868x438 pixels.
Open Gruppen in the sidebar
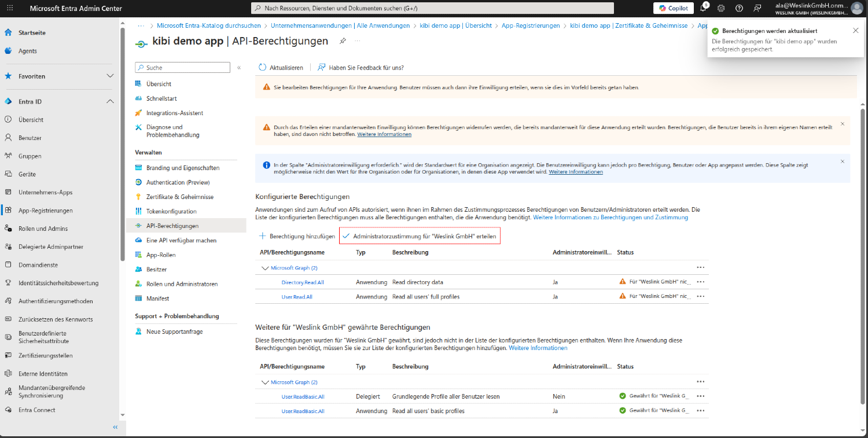coord(30,156)
